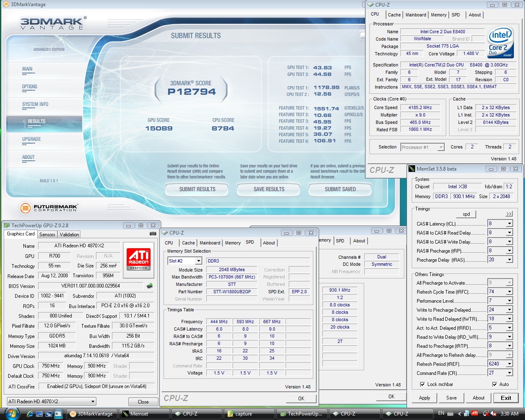Open the CPU-Z taskbar button right of Memset
This screenshot has width=525, height=420.
click(x=197, y=414)
